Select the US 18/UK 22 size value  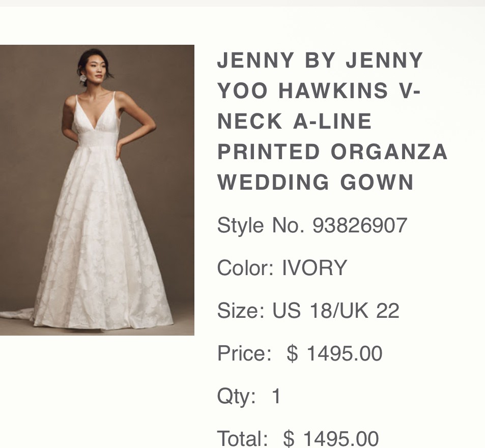point(336,310)
